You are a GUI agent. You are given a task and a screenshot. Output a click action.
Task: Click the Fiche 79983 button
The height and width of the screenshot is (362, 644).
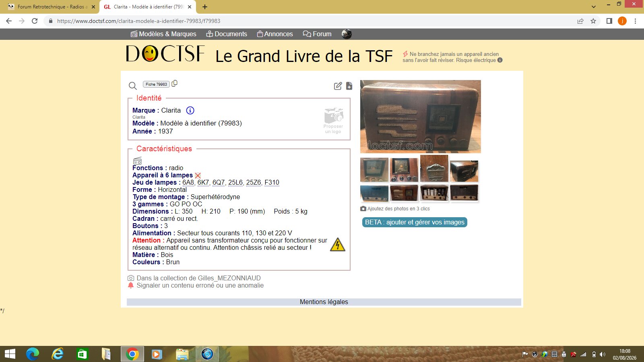(156, 84)
